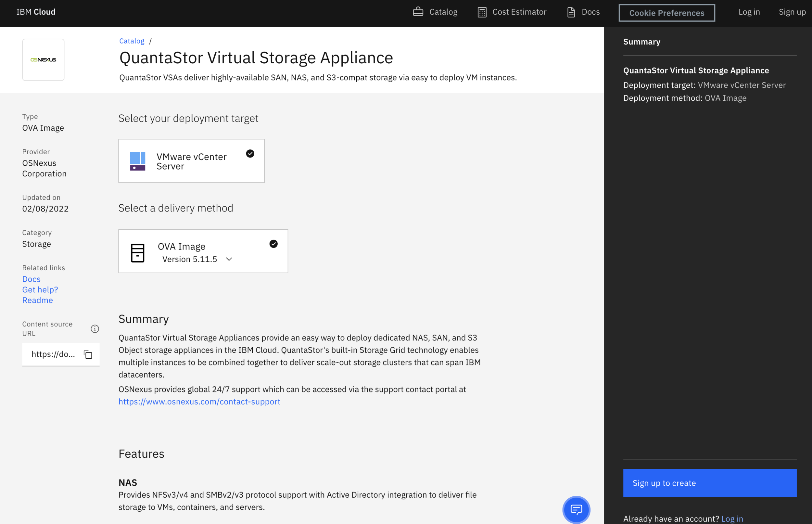Click the info icon beside Content source URL
The width and height of the screenshot is (812, 524).
click(x=95, y=329)
